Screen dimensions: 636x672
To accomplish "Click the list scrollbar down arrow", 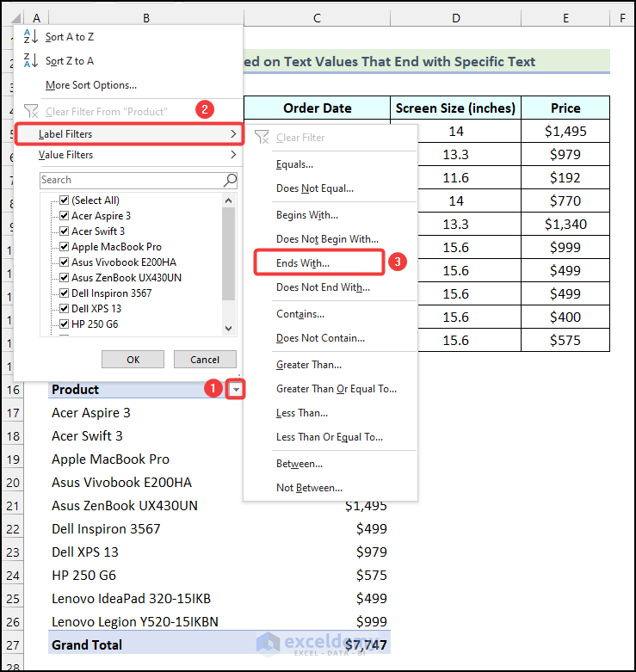I will tap(228, 329).
